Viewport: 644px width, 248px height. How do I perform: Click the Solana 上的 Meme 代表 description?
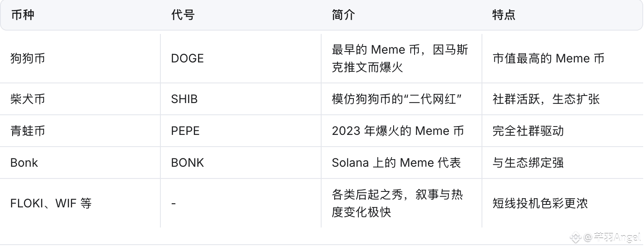tap(397, 163)
